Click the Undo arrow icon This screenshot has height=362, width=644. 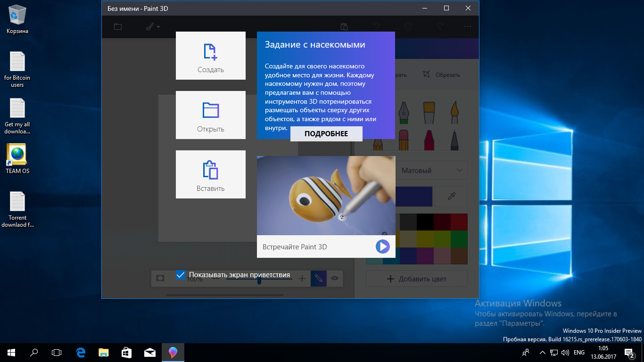click(376, 27)
